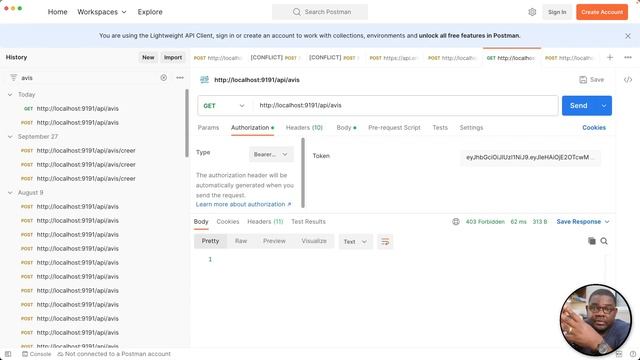Toggle line wrap in response
The height and width of the screenshot is (360, 640).
385,242
